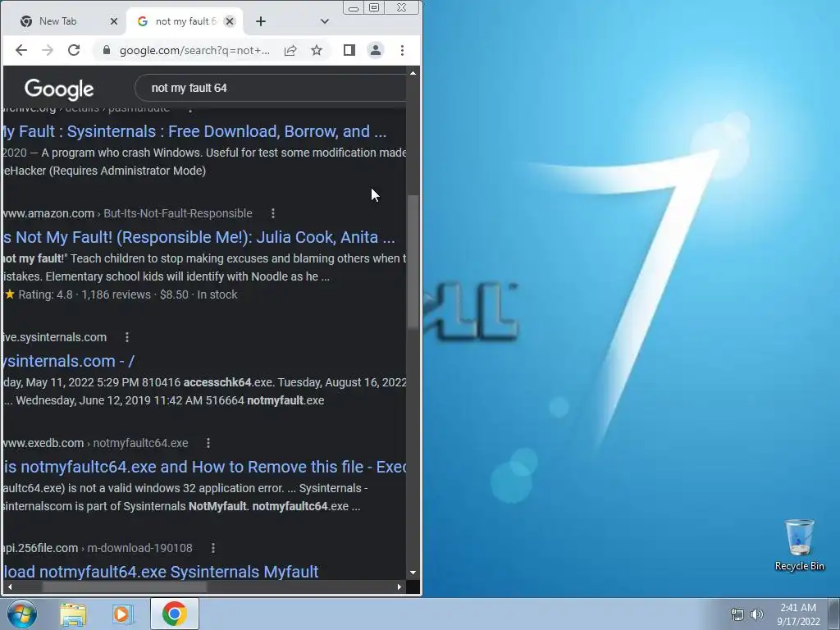Open more options for the exedb.com result
Screen dimensions: 840x630
208,443
